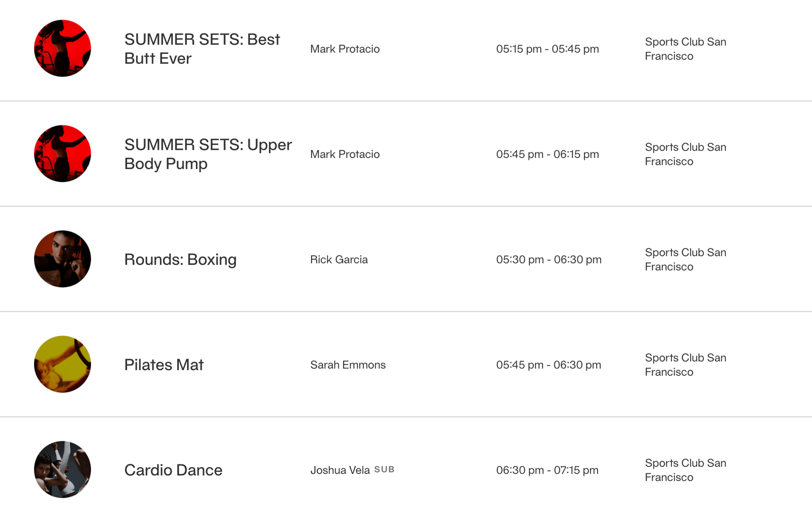View instructor Rick Garcia
Viewport: 812px width, 521px height.
click(339, 259)
